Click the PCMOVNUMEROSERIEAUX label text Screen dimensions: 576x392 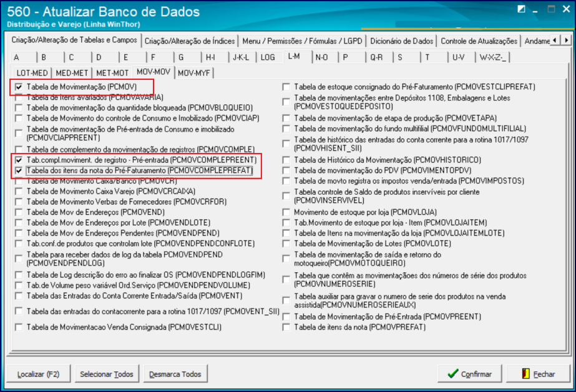(399, 301)
